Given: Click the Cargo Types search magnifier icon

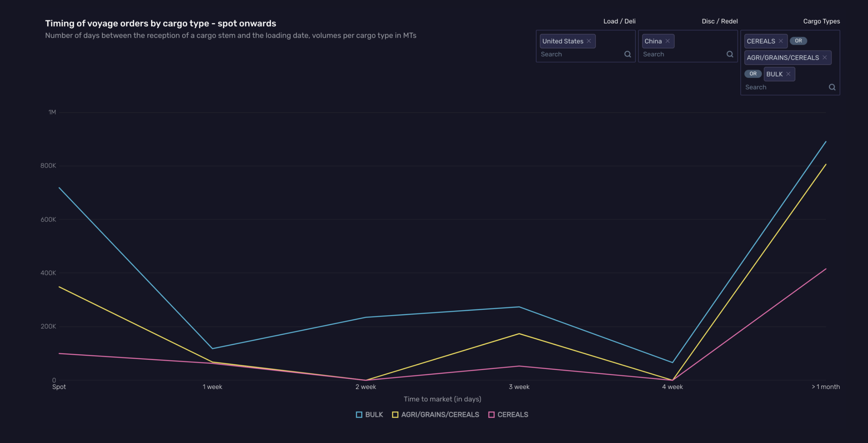Looking at the screenshot, I should [832, 87].
